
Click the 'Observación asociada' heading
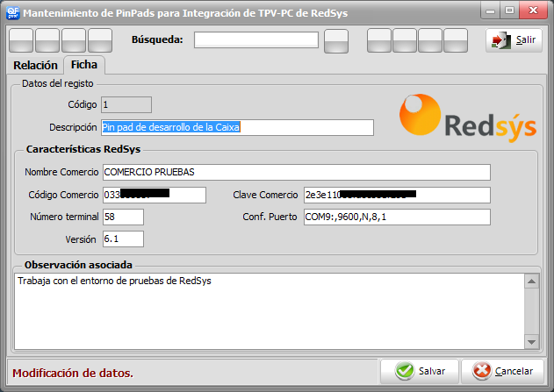click(78, 265)
